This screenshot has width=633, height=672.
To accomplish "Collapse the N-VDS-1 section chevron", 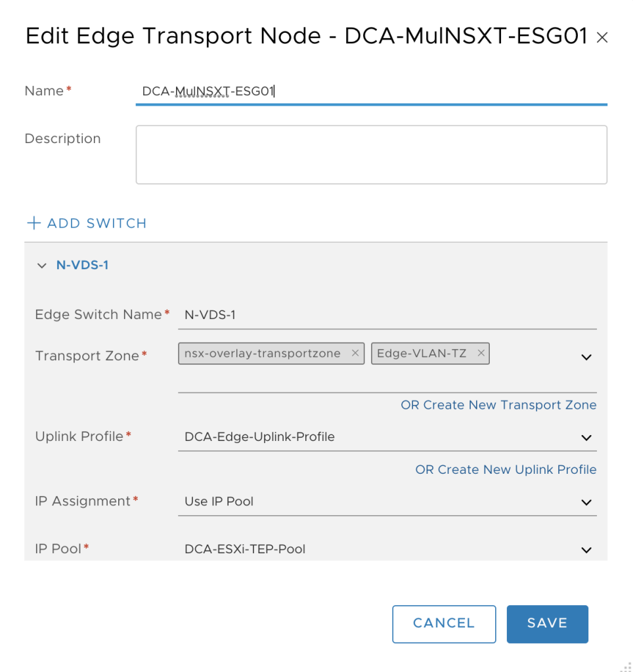I will (41, 266).
